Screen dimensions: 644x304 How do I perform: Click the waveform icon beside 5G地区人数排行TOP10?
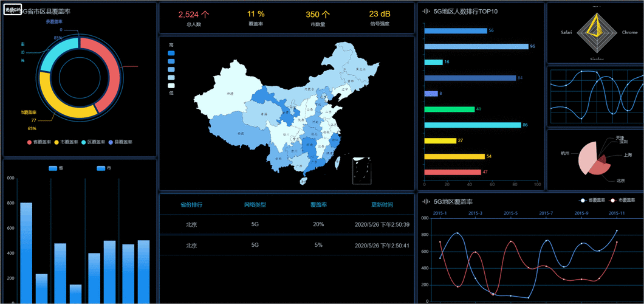[x=425, y=11]
